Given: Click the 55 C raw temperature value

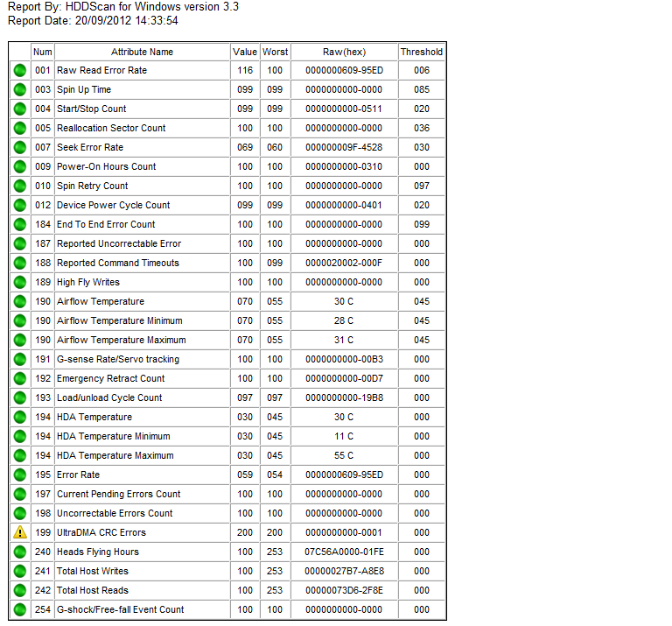Looking at the screenshot, I should coord(344,455).
